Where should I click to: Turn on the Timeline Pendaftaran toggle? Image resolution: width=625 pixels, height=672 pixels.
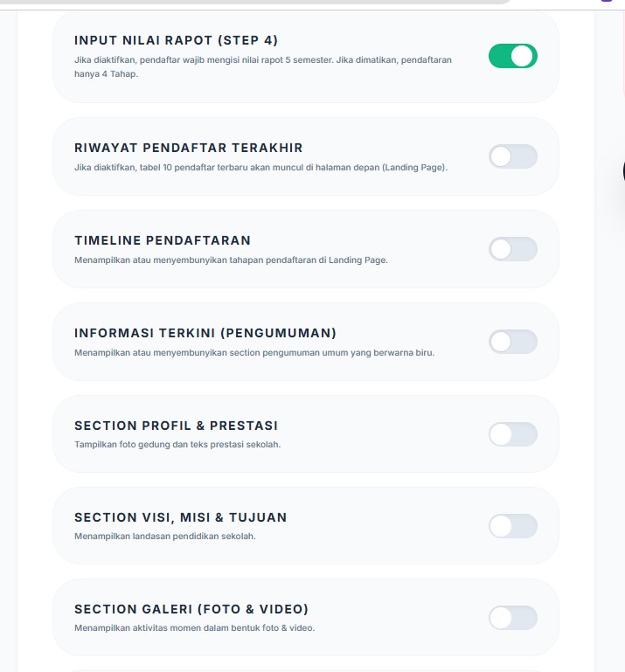click(x=512, y=249)
